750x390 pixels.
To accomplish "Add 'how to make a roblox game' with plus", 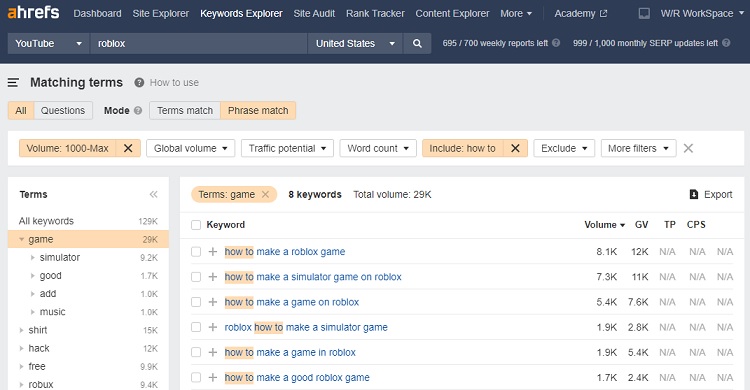I will (213, 252).
